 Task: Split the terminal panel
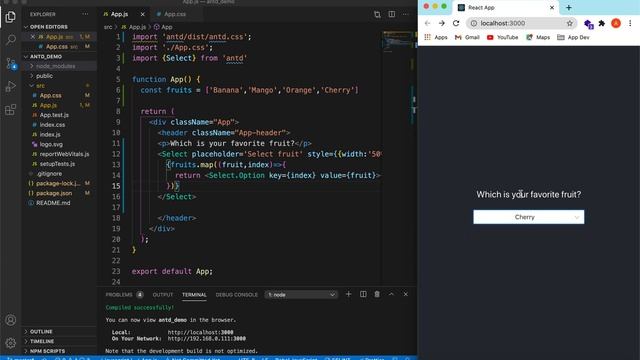coord(363,294)
